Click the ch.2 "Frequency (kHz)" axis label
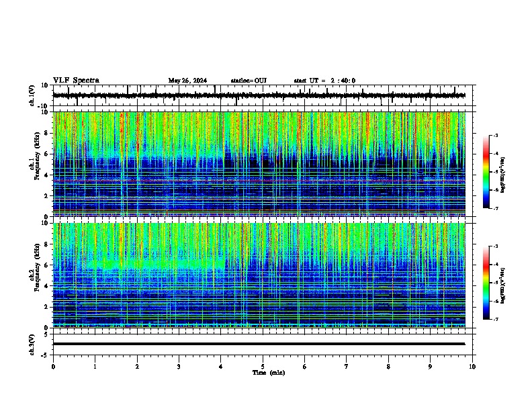Screen dimensions: 532x411 click(x=37, y=267)
